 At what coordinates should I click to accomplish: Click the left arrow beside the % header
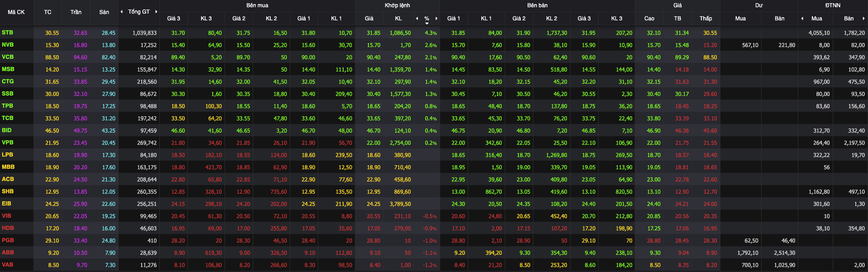[417, 19]
